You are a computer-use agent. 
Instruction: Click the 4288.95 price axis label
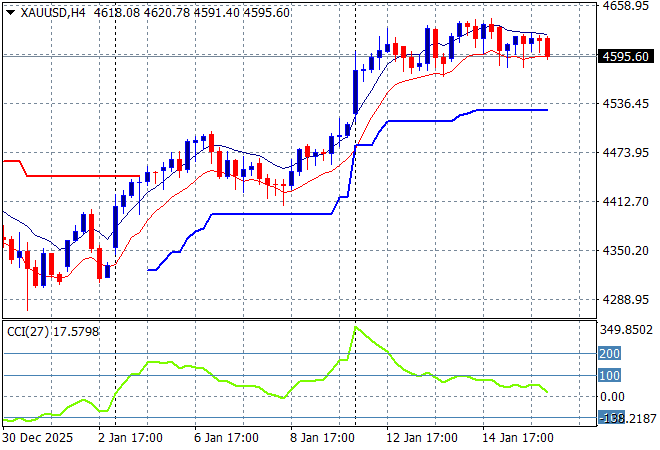pyautogui.click(x=625, y=300)
